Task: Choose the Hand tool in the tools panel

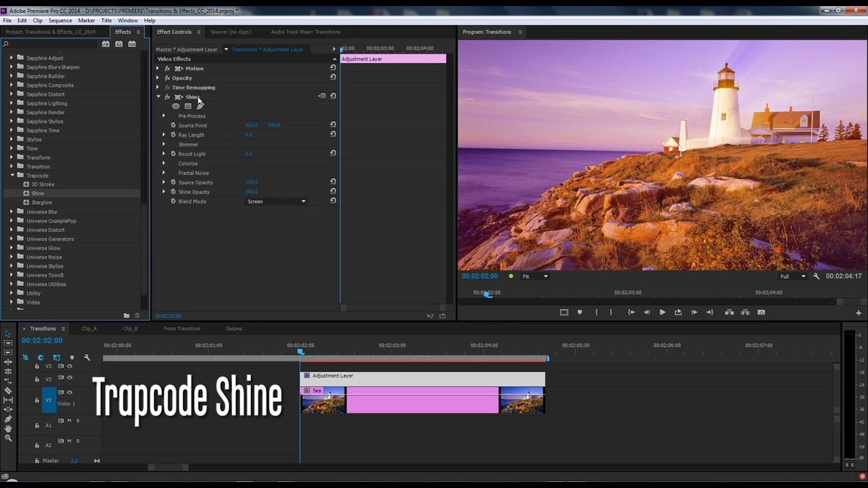Action: (x=8, y=428)
